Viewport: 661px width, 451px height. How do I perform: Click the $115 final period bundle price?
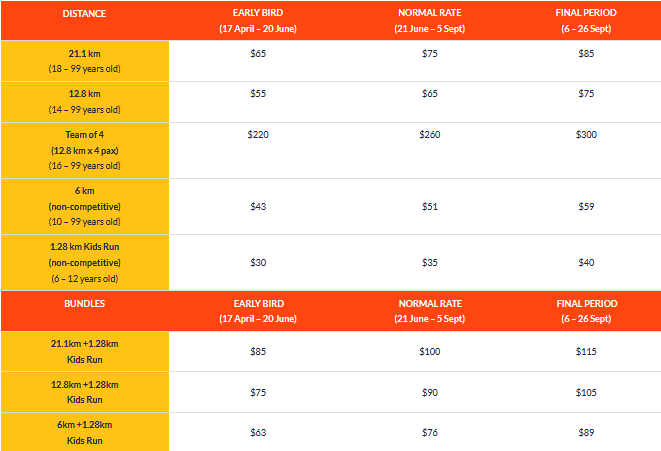[x=586, y=352]
